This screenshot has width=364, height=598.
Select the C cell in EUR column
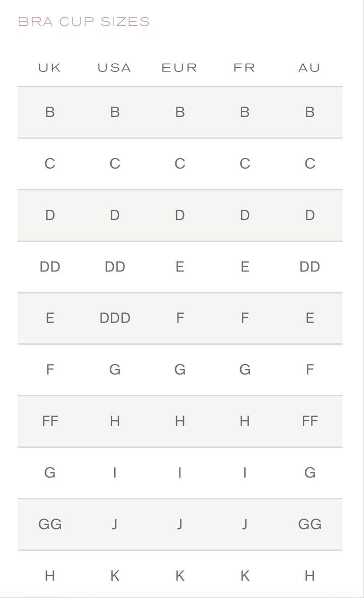pyautogui.click(x=179, y=163)
